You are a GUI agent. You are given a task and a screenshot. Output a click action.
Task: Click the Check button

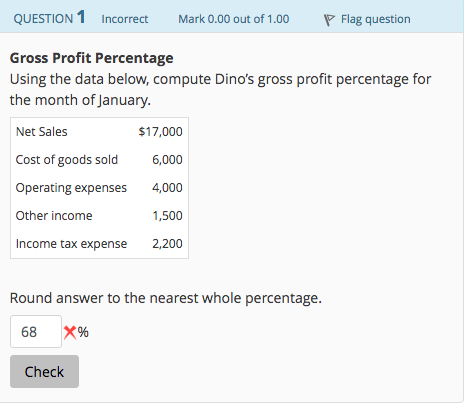(44, 371)
